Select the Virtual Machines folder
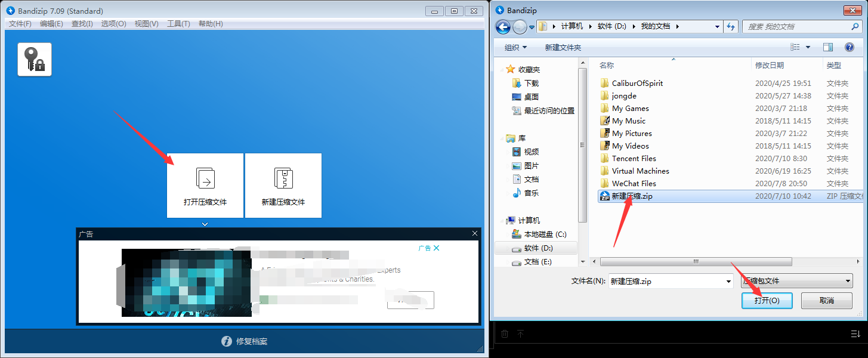Screen dimensions: 868x358 pos(640,171)
